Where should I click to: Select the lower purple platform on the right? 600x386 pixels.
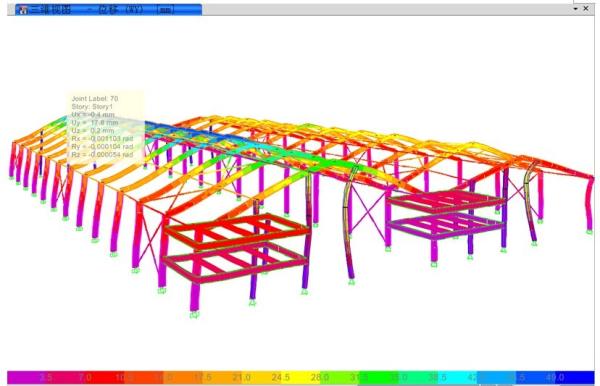coord(446,226)
